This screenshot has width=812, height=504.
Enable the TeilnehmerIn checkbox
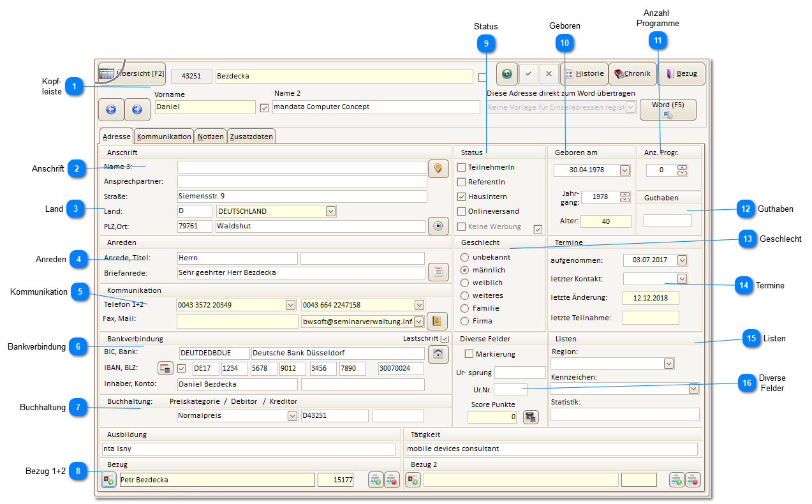462,167
